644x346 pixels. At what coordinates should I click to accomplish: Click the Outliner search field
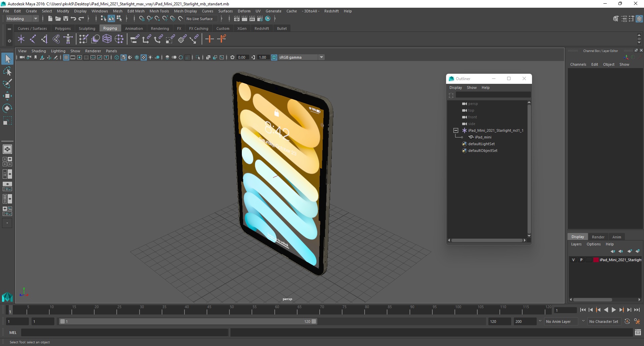tap(493, 95)
